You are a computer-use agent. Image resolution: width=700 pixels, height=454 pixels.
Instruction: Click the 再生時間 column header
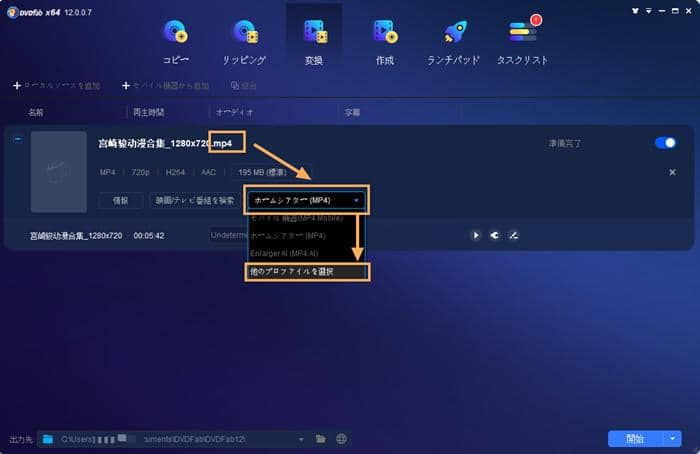tap(149, 112)
